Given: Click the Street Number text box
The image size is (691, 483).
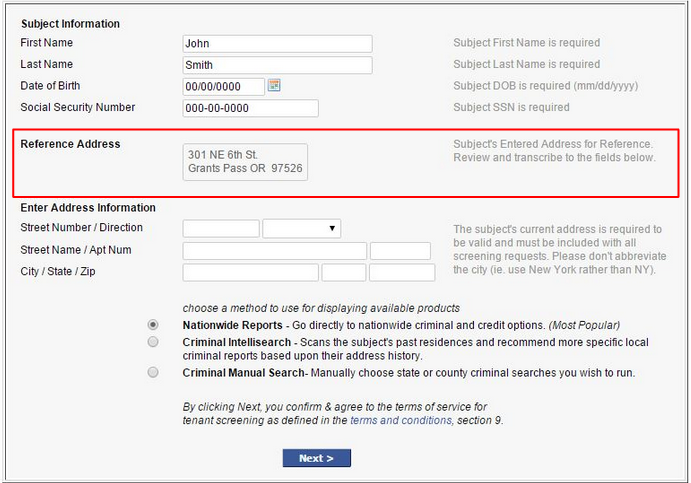Looking at the screenshot, I should click(221, 229).
